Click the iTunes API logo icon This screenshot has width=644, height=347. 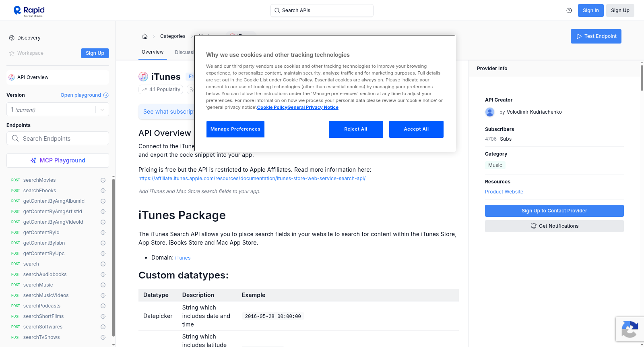coord(143,77)
